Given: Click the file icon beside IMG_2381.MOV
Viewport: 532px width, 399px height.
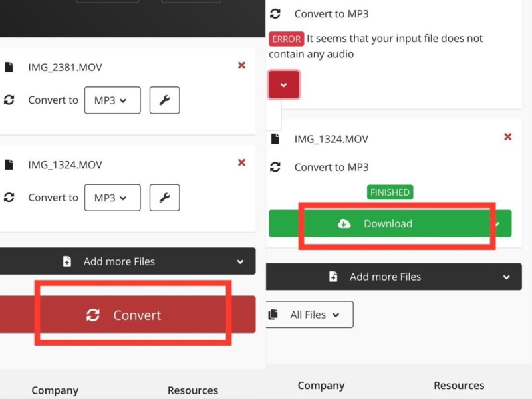Looking at the screenshot, I should [x=9, y=67].
